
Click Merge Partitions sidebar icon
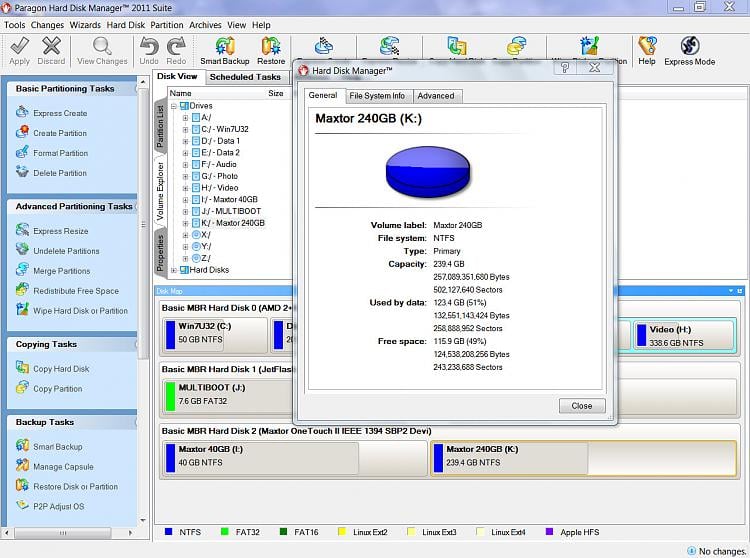click(x=22, y=270)
